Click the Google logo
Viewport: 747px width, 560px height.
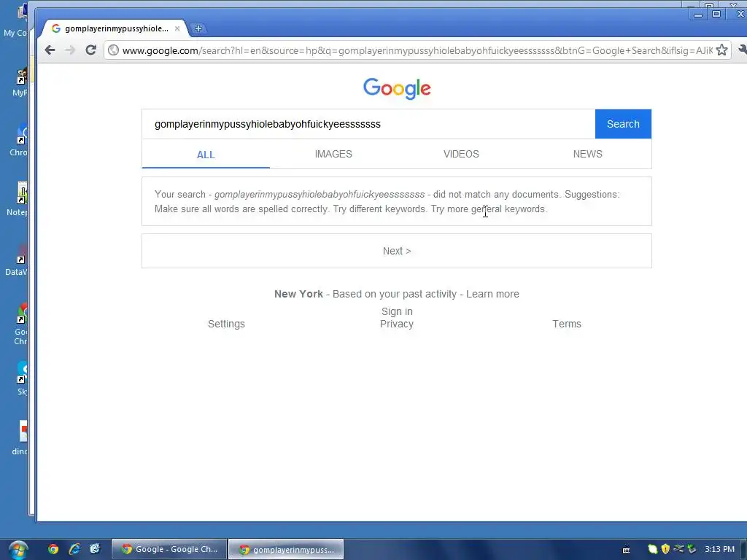(397, 88)
